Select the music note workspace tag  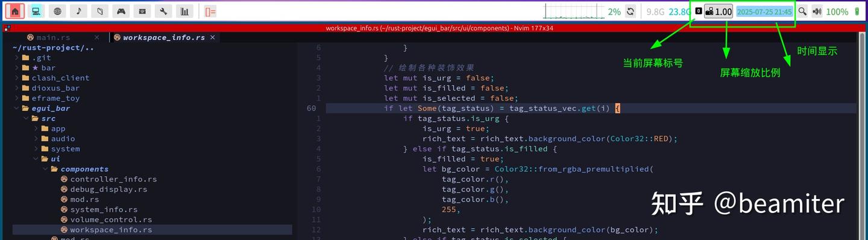(x=78, y=11)
